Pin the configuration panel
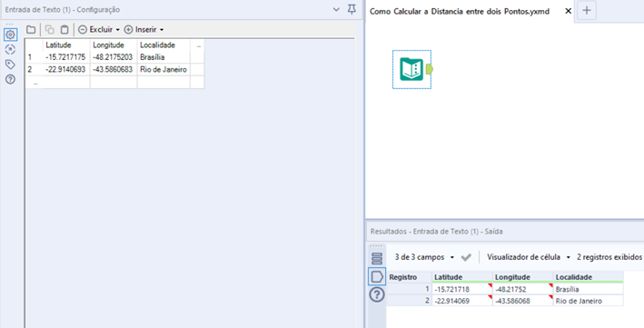Viewport: 644px width, 328px height. 352,9
